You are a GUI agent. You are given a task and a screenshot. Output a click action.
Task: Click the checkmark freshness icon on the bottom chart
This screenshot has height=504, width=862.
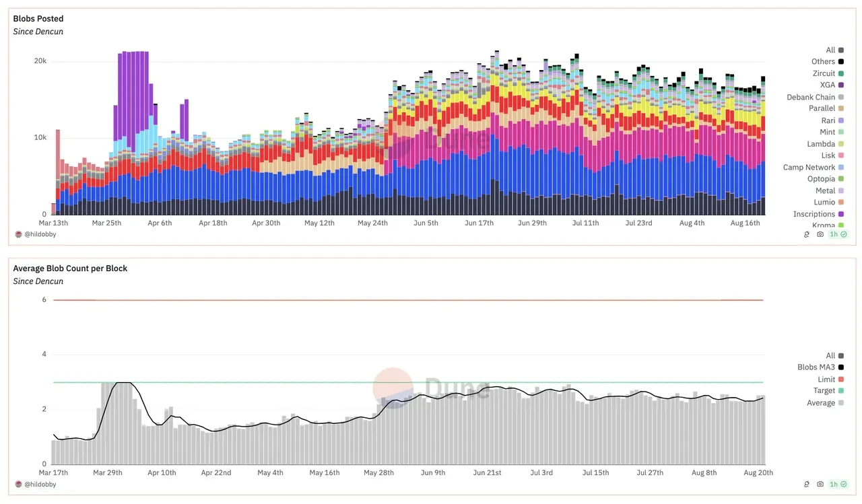[x=844, y=484]
